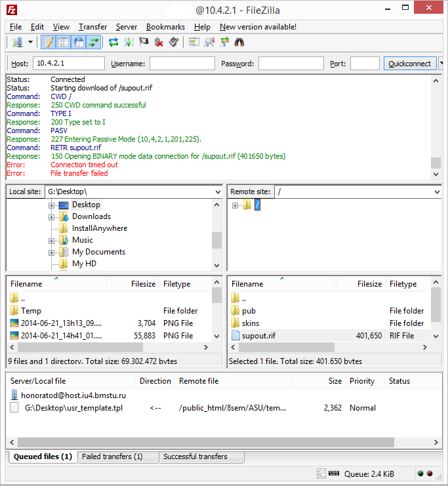The width and height of the screenshot is (448, 486).
Task: Click the remote root folder icon
Action: tap(247, 205)
